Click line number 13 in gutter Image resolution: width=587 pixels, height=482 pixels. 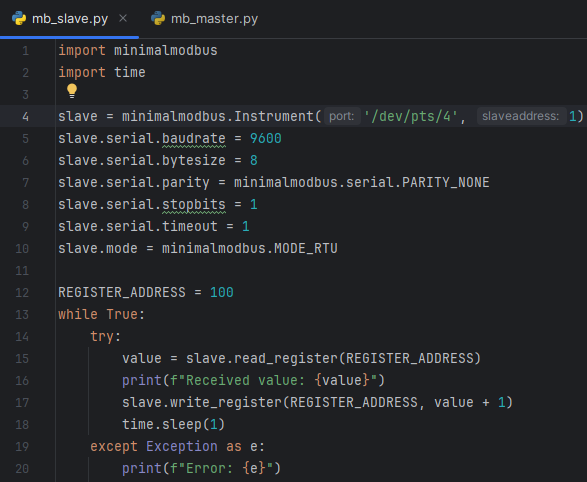point(22,314)
